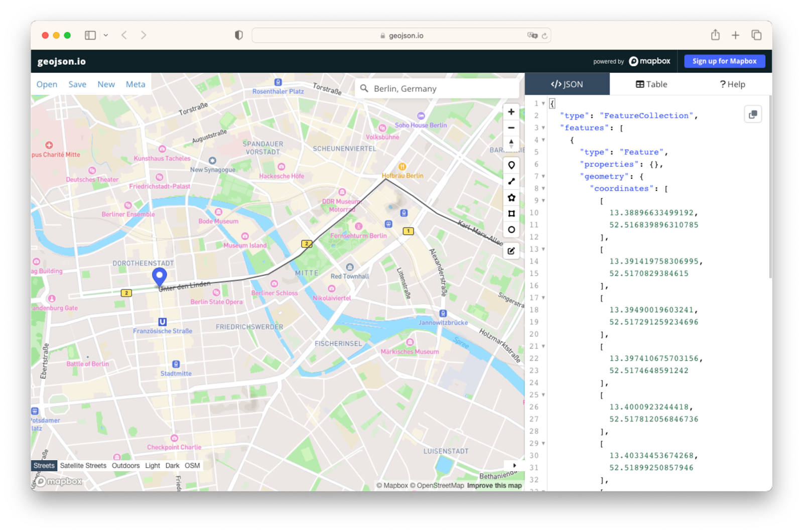Collapse fold arrow on line 9

click(543, 201)
